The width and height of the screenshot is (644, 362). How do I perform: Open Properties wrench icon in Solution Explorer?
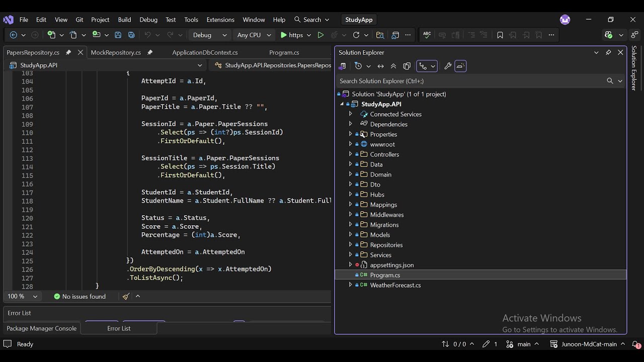click(448, 66)
